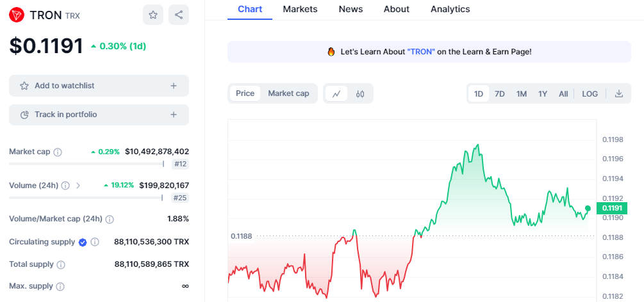The width and height of the screenshot is (644, 302).
Task: Open Max. supply info icon
Action: point(60,287)
